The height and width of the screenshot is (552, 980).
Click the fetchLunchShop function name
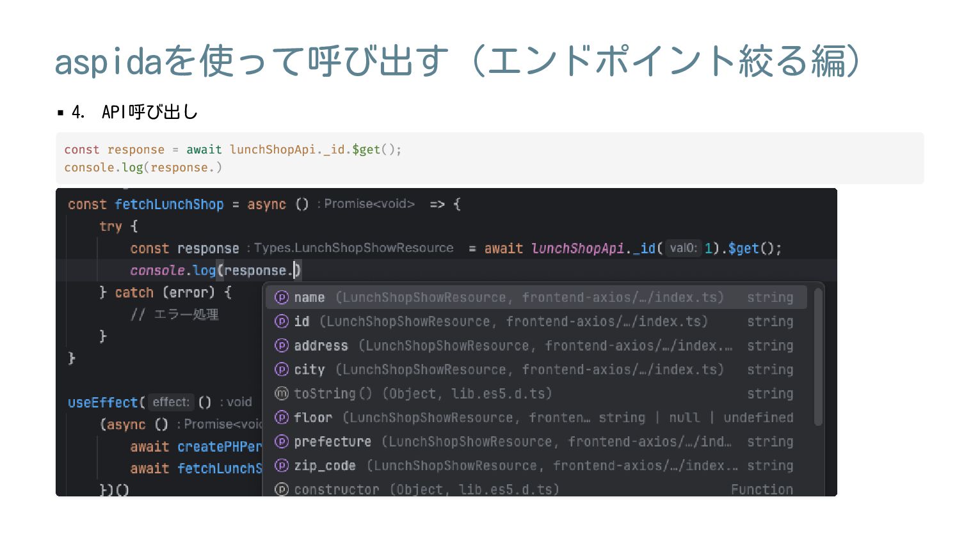point(169,205)
